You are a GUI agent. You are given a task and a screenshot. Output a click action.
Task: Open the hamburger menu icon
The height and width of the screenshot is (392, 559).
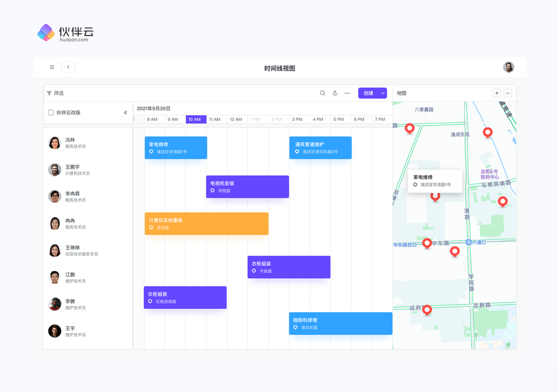click(52, 68)
